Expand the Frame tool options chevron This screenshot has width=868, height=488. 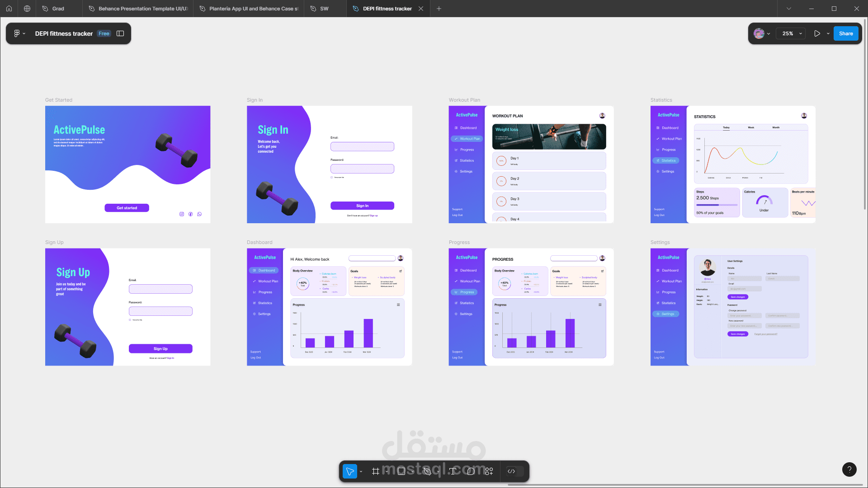[x=387, y=471]
